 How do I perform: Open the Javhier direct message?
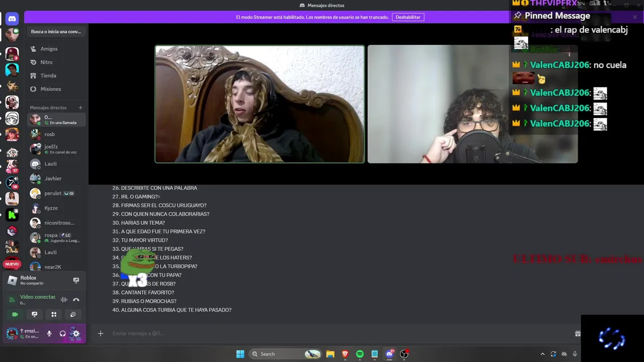56,178
